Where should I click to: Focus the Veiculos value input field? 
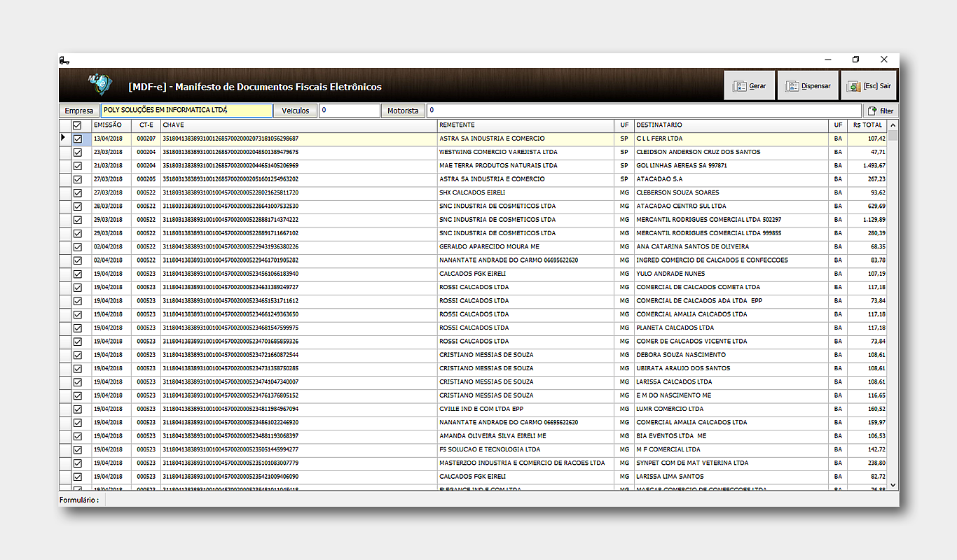coord(350,111)
